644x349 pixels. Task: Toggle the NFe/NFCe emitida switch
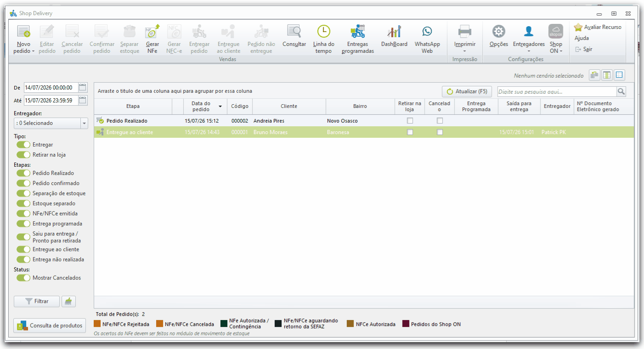[x=23, y=214]
